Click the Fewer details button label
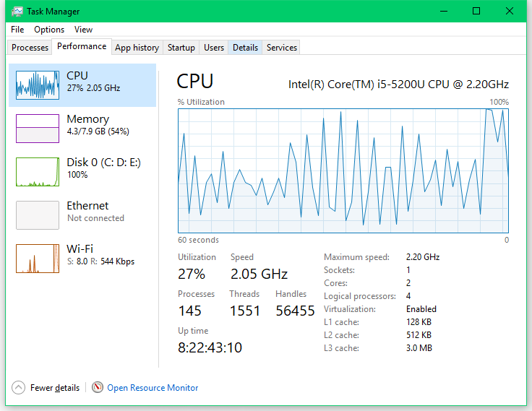The image size is (532, 411). (x=55, y=388)
